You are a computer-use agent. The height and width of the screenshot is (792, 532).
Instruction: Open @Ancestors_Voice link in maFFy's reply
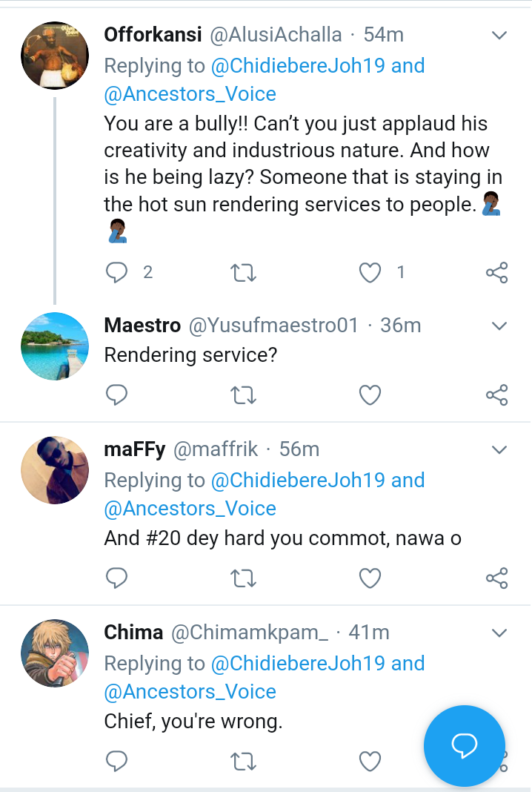[190, 509]
